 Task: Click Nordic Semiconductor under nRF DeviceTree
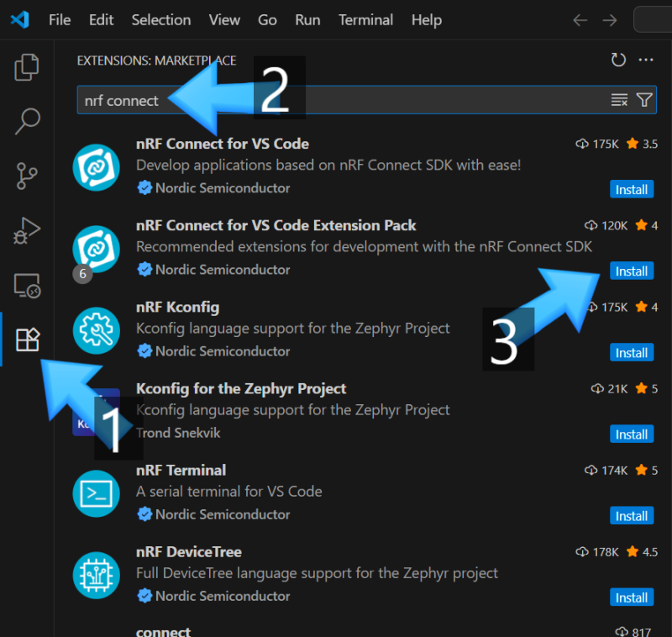pyautogui.click(x=223, y=597)
